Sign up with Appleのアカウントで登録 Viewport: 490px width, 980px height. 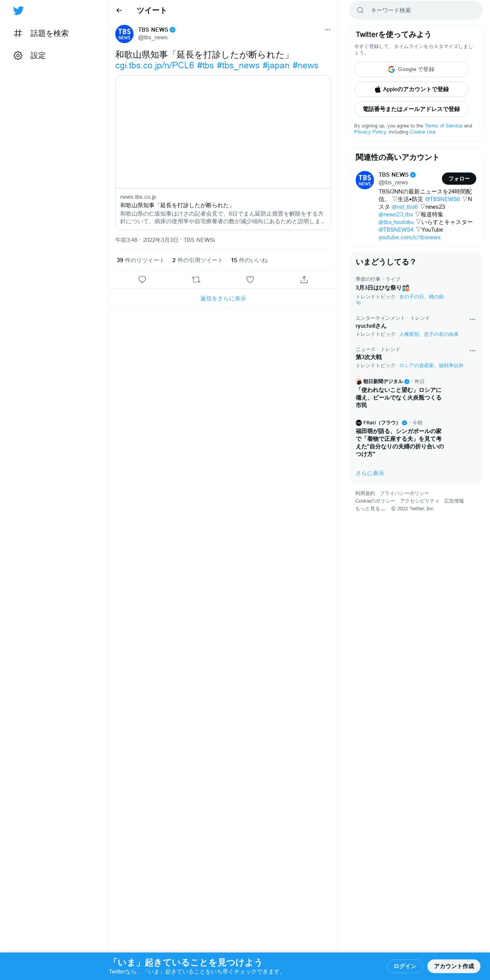point(411,89)
